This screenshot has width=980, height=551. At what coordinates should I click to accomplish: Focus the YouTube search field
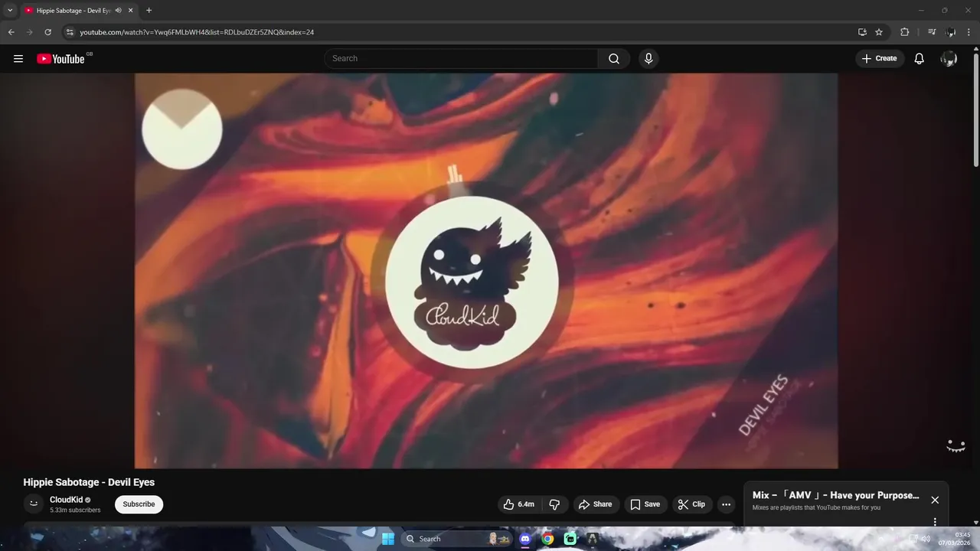coord(462,59)
